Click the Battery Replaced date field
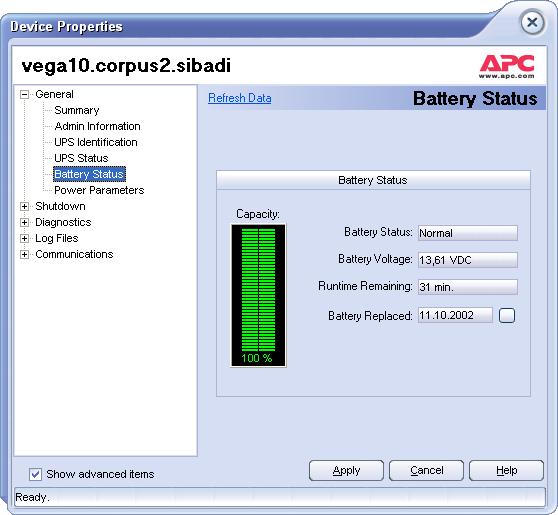The image size is (558, 515). [x=455, y=315]
